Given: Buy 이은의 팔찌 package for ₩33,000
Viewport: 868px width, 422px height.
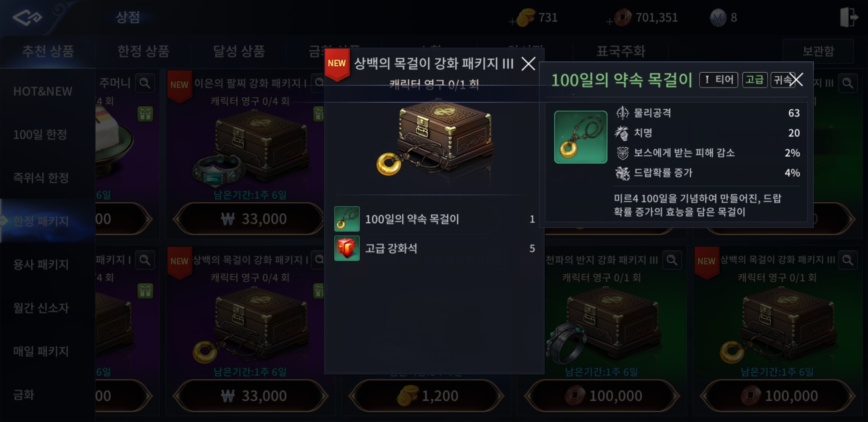Looking at the screenshot, I should pyautogui.click(x=250, y=219).
